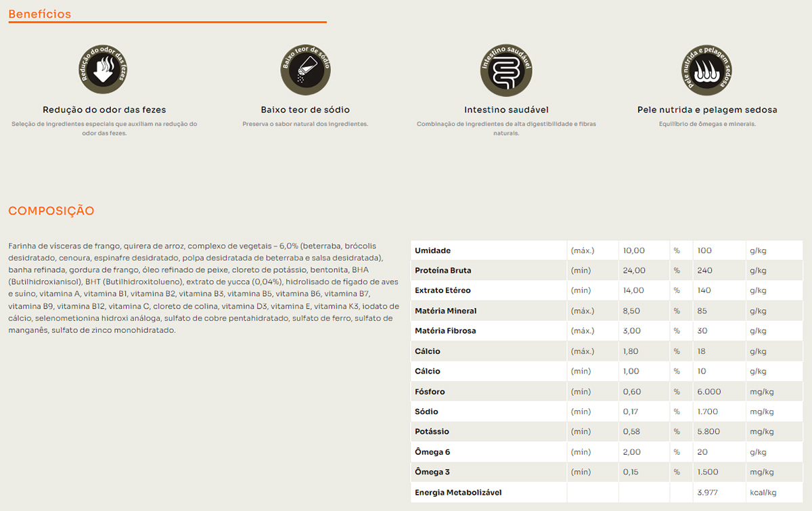Click the ingredients composition paragraph
This screenshot has height=511, width=812.
point(203,288)
